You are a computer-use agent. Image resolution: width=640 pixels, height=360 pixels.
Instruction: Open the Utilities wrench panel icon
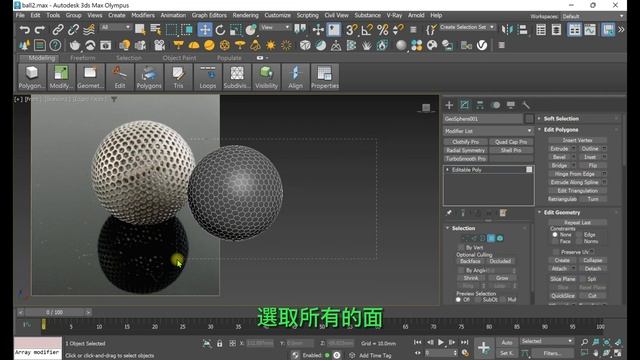526,105
